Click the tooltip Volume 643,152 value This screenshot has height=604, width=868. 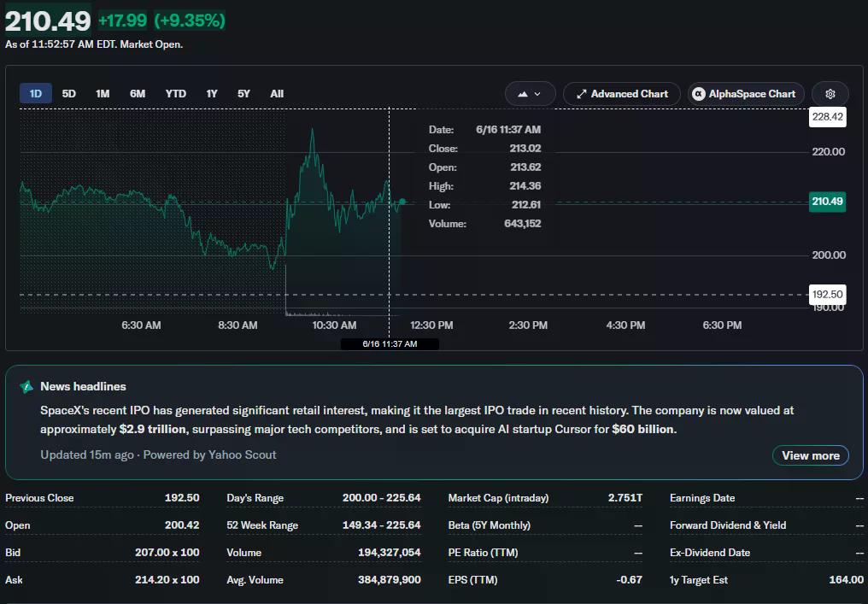click(523, 224)
